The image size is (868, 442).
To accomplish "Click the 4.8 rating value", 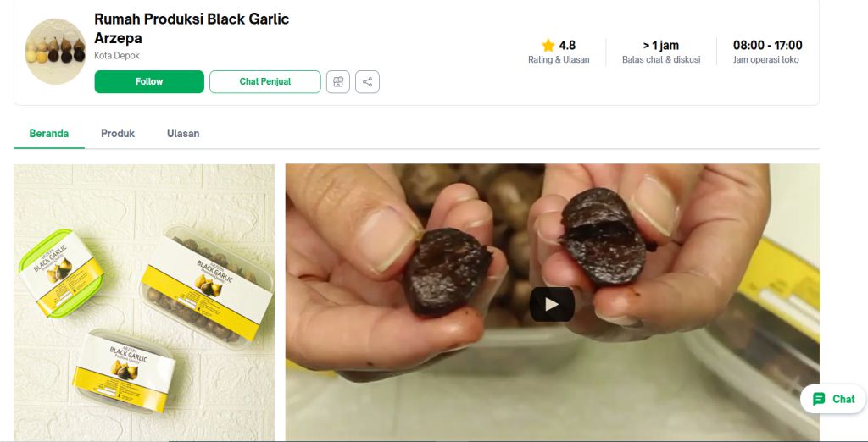I will pyautogui.click(x=567, y=46).
